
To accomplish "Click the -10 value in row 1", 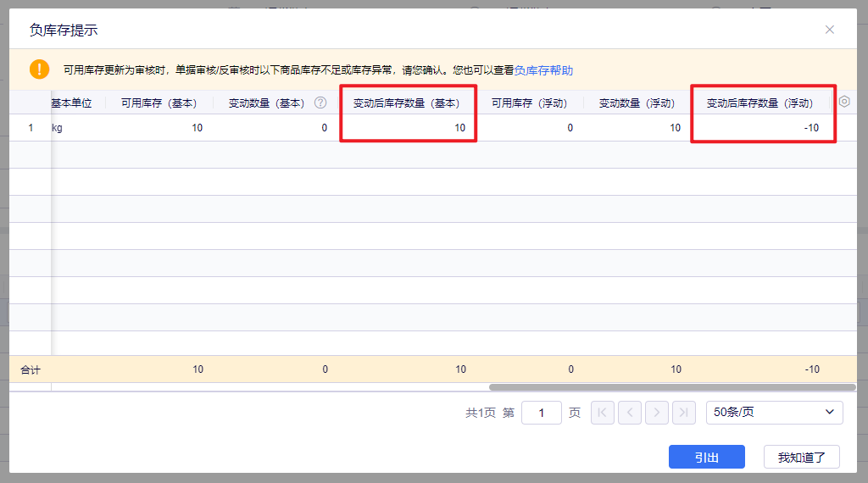I will (x=811, y=128).
